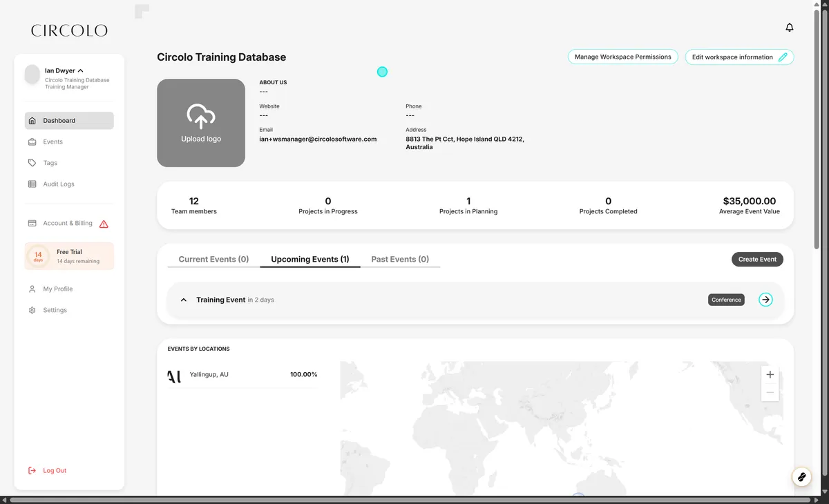
Task: Click the Log Out exit icon
Action: coord(32,471)
